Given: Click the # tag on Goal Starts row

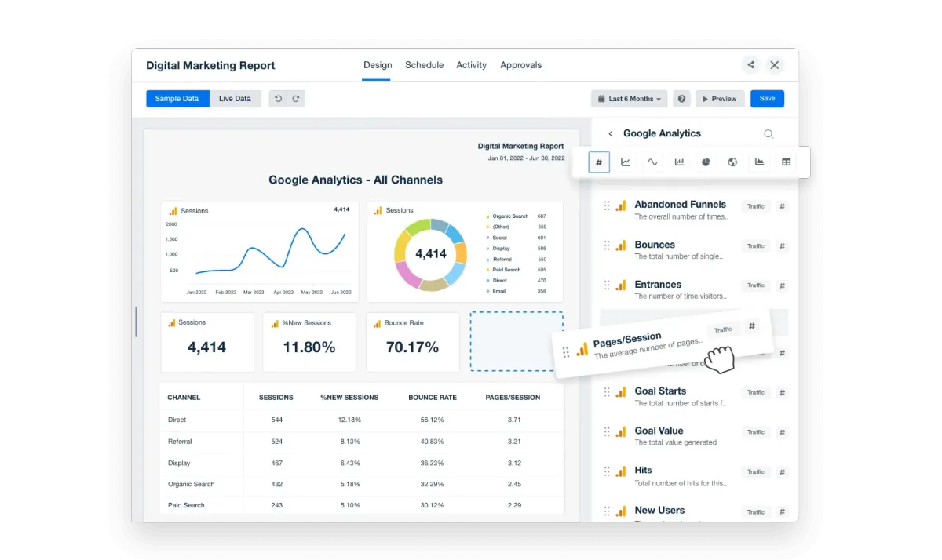Looking at the screenshot, I should pyautogui.click(x=782, y=392).
